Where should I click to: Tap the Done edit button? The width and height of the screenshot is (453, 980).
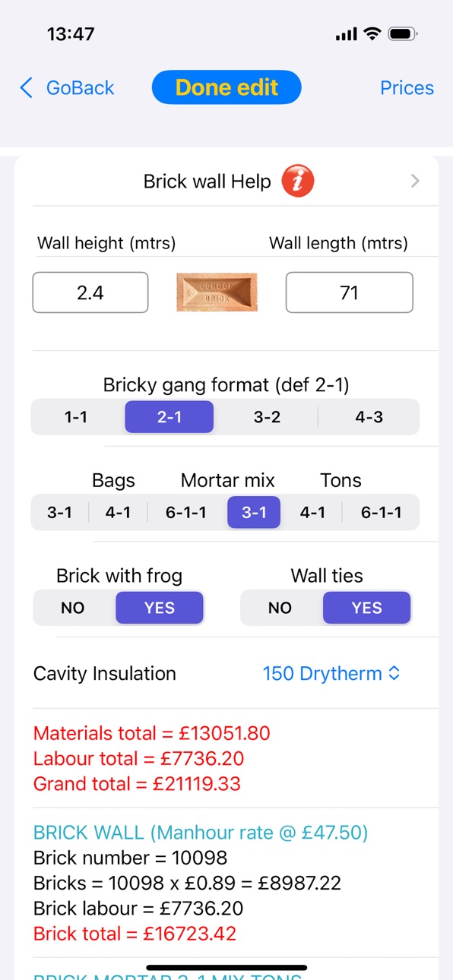point(226,87)
